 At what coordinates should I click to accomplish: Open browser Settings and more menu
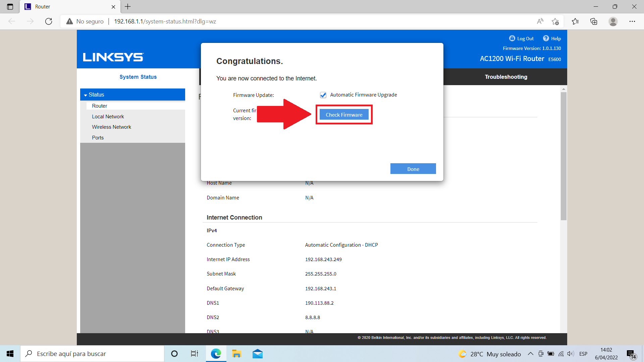632,21
